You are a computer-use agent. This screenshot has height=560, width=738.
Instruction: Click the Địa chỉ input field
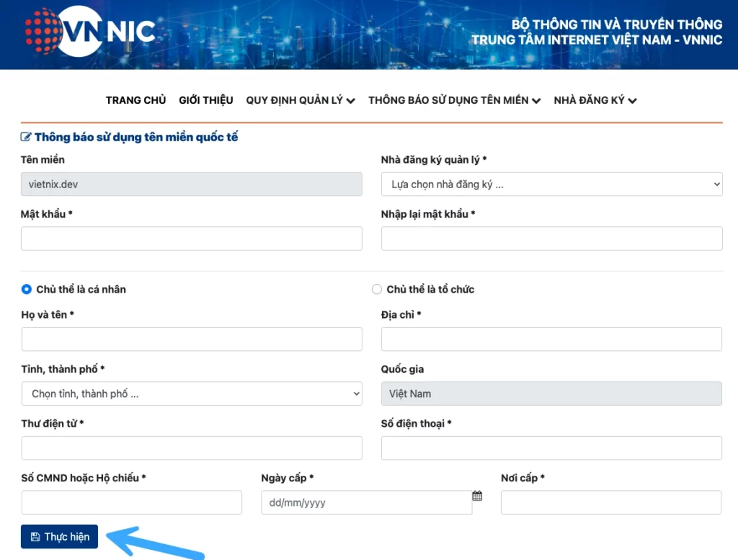tap(551, 339)
